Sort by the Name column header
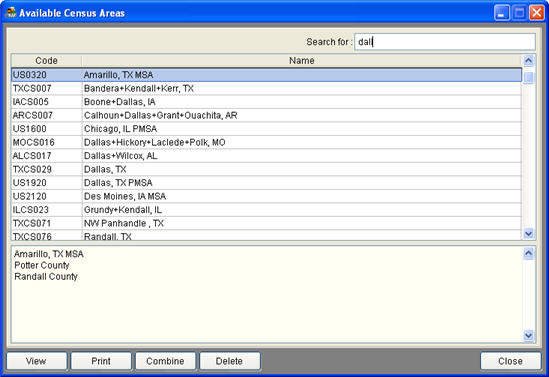Image resolution: width=549 pixels, height=377 pixels. click(x=301, y=61)
